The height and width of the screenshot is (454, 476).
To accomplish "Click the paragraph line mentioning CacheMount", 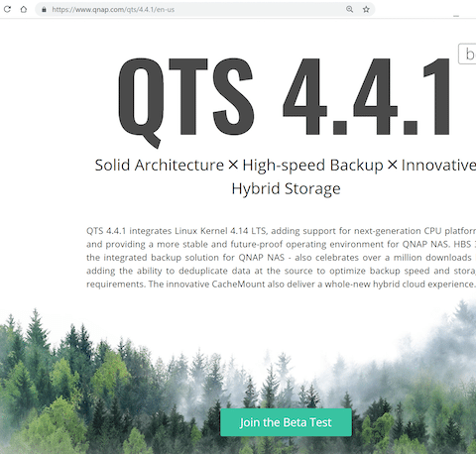I will 281,284.
